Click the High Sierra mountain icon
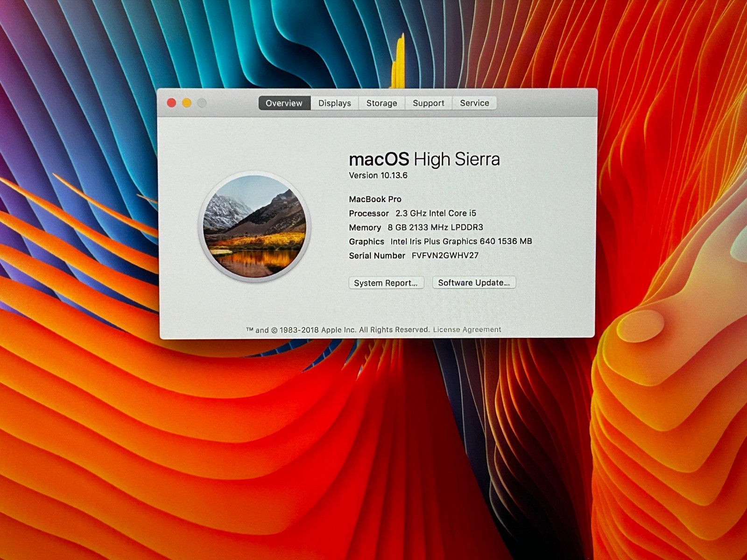The image size is (747, 560). click(x=255, y=226)
